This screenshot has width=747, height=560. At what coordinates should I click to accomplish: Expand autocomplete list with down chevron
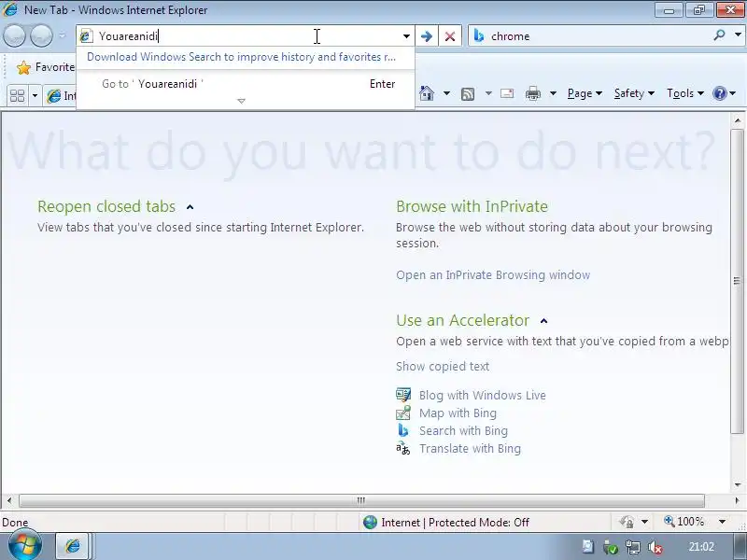click(x=242, y=101)
